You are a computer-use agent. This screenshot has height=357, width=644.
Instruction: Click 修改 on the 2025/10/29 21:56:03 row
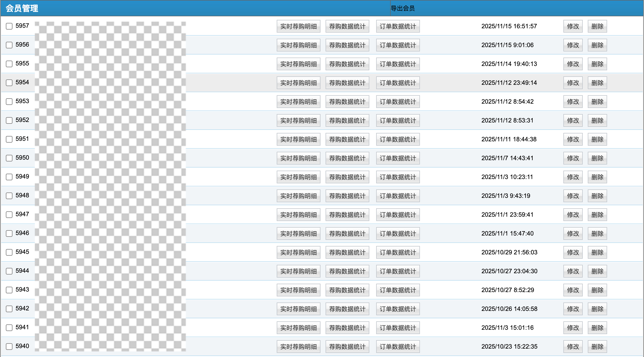(x=573, y=252)
